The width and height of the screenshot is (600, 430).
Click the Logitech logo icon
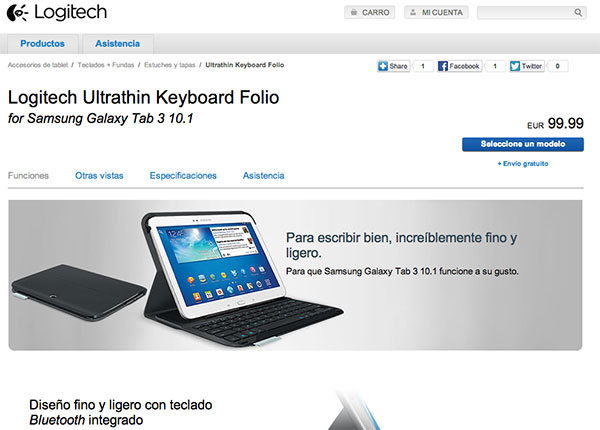[17, 13]
